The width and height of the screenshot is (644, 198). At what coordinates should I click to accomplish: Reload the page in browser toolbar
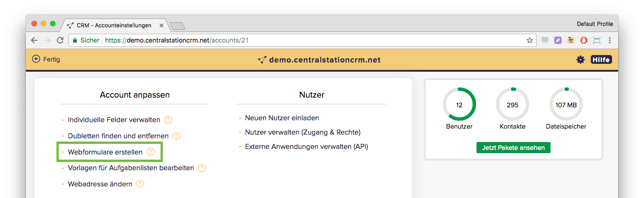pyautogui.click(x=60, y=40)
